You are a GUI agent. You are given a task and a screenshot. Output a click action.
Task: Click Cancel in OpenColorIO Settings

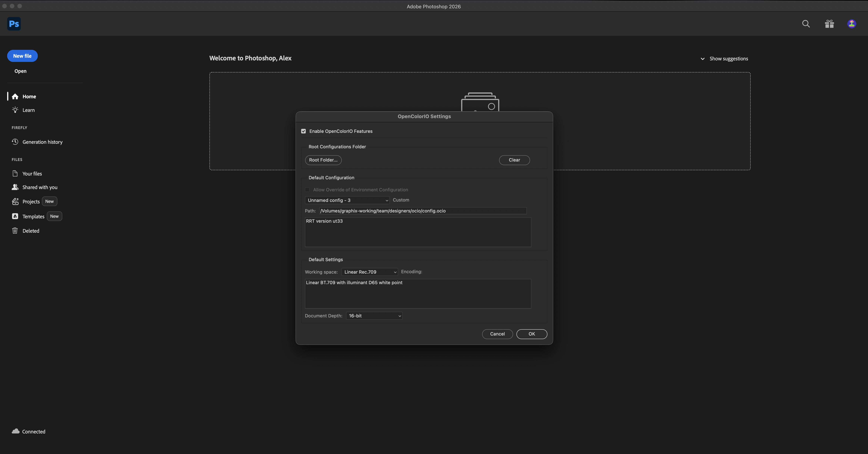point(497,334)
